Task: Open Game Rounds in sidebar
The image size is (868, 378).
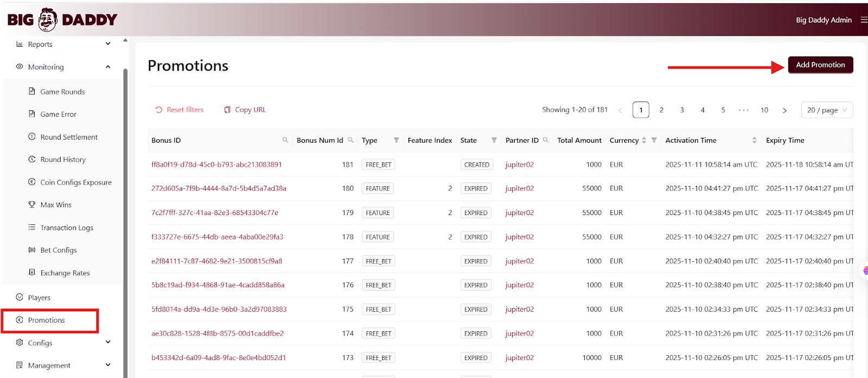Action: tap(62, 92)
